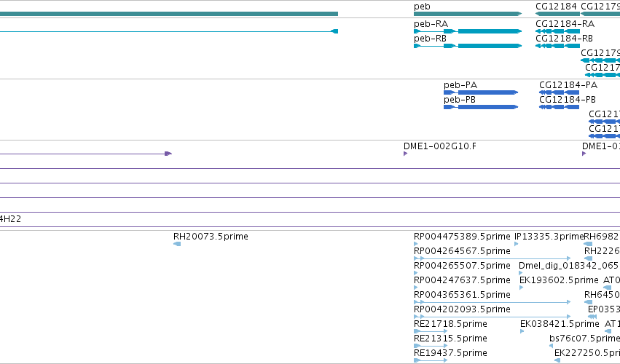Screen dimensions: 620x364
Task: Select the peb-PA protein label
Action: tap(460, 85)
